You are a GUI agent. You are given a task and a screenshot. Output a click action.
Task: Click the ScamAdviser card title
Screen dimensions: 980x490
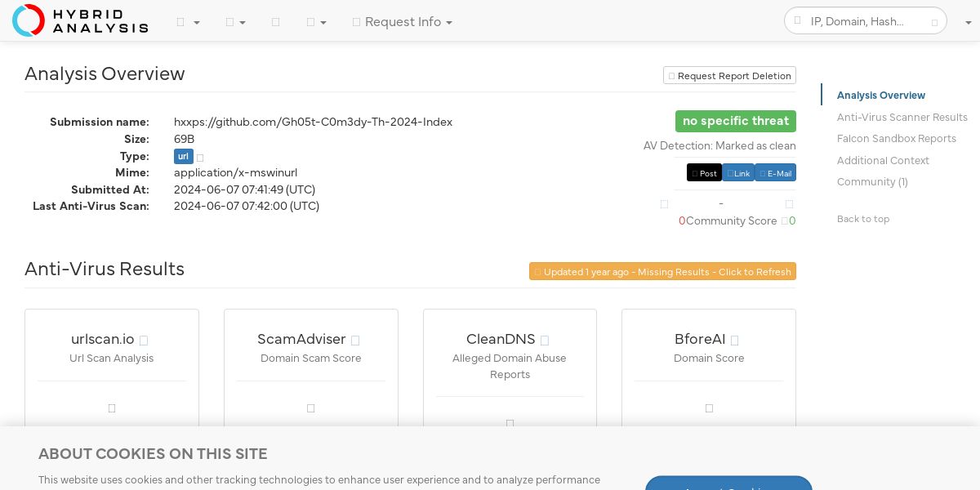point(301,339)
